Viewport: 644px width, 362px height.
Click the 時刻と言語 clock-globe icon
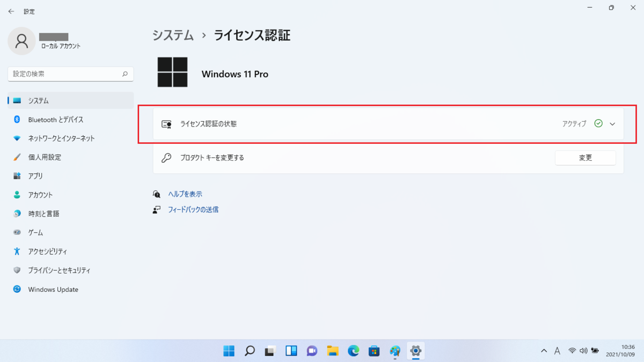(x=17, y=213)
